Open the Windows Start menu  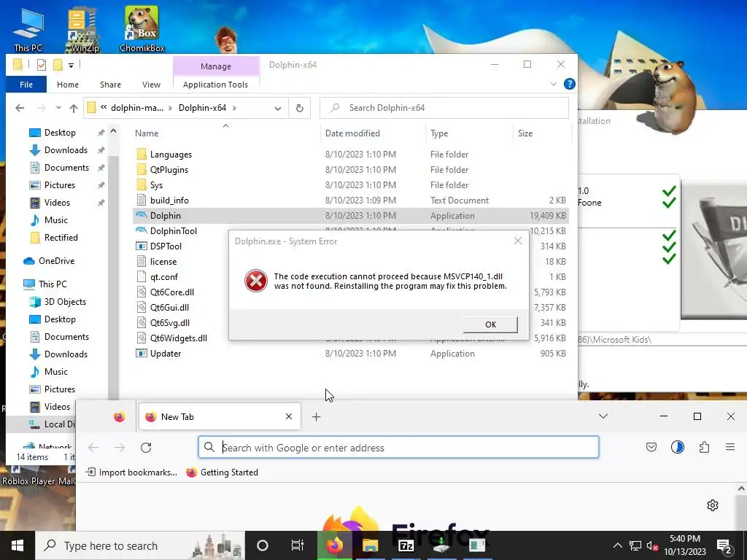pos(18,545)
